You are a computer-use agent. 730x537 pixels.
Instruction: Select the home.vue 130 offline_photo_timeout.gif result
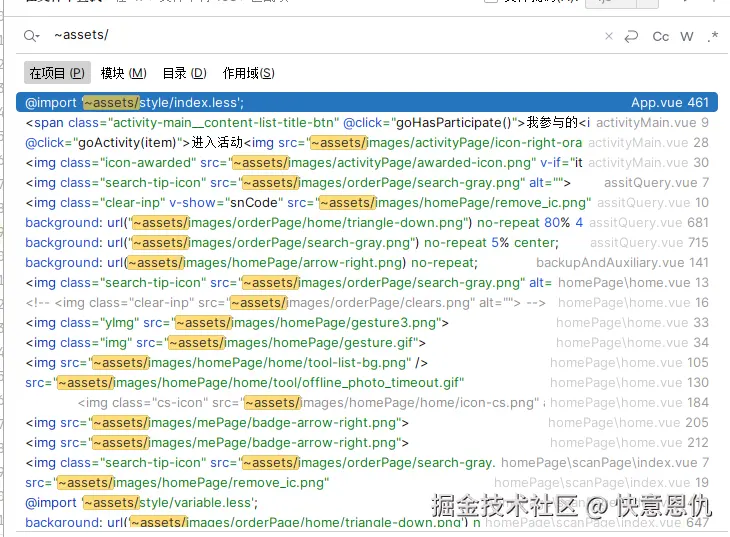click(367, 383)
